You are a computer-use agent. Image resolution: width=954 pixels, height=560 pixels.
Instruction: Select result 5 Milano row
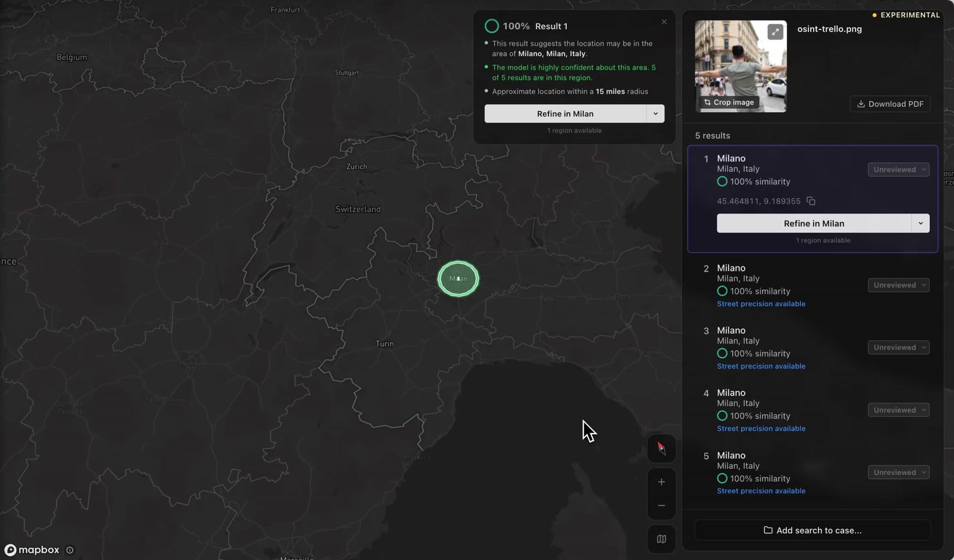click(813, 472)
